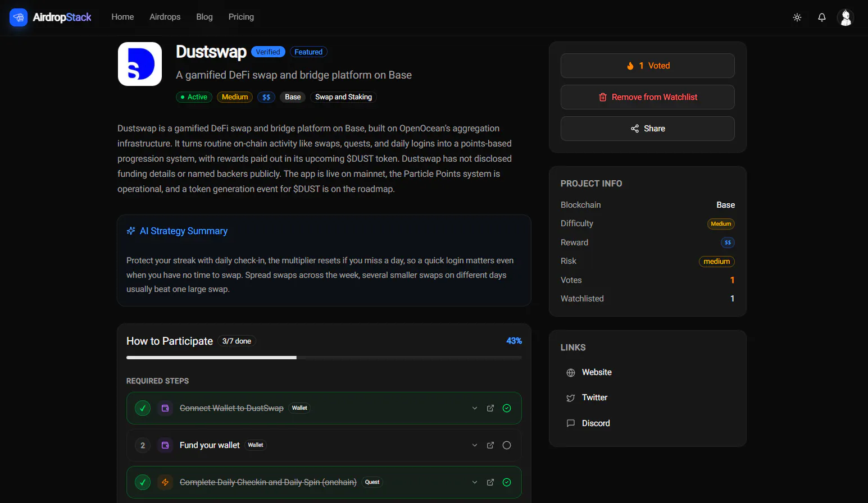Click the green check badge for Daily Checkin step

pos(143,482)
